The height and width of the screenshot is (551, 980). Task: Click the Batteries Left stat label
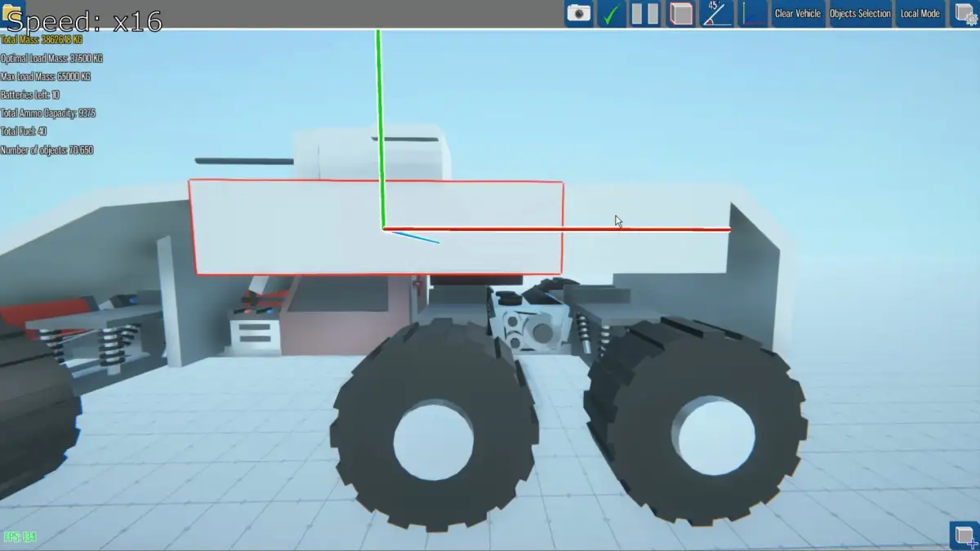(x=29, y=95)
